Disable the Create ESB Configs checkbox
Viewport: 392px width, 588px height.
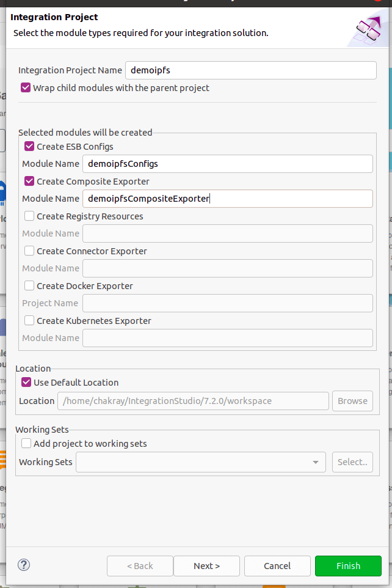pos(29,147)
